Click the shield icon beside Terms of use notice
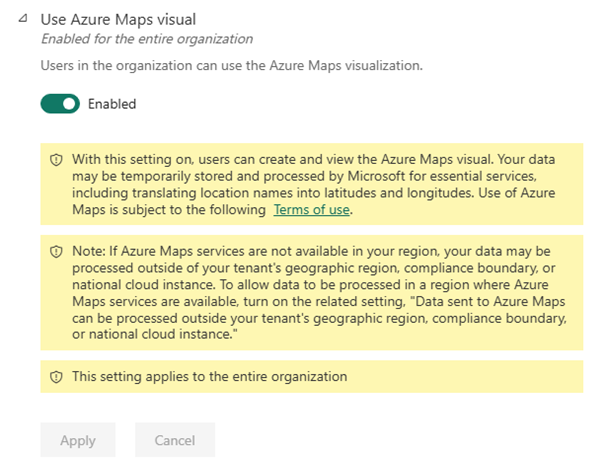This screenshot has height=467, width=600. [57, 160]
